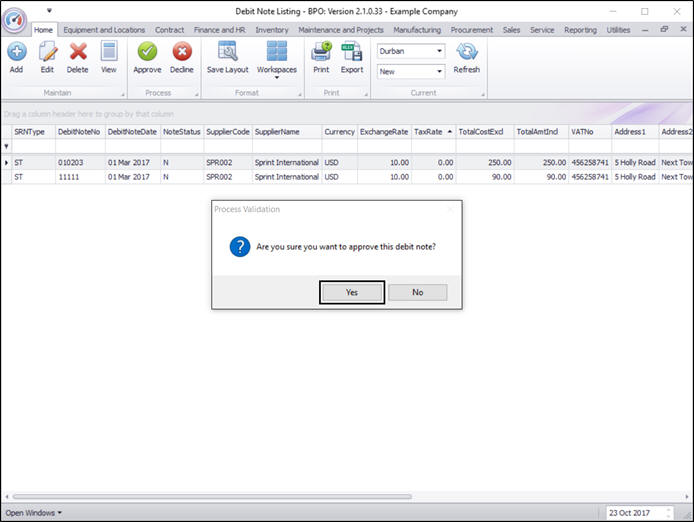
Task: Expand the Current group launcher
Action: tap(483, 94)
